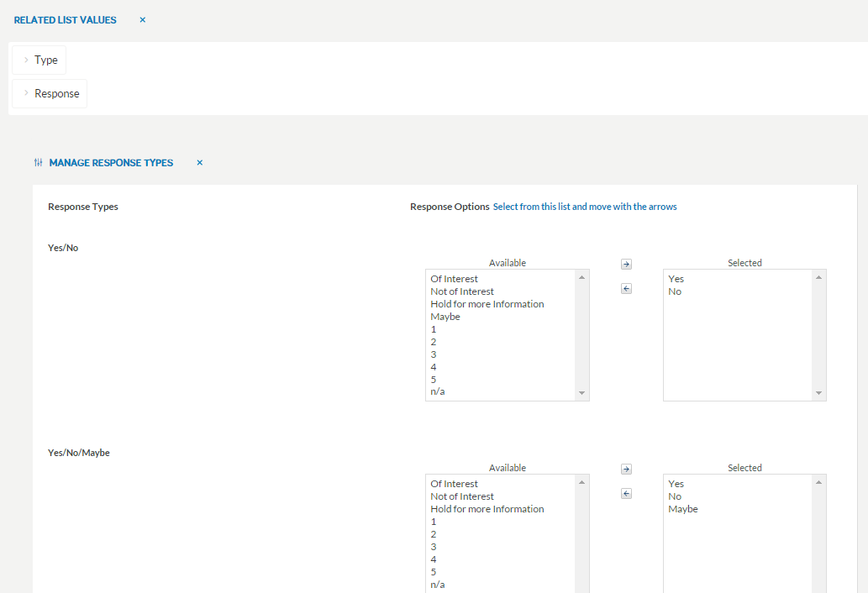Expand the Type list value
Image resolution: width=868 pixels, height=593 pixels.
coord(39,60)
